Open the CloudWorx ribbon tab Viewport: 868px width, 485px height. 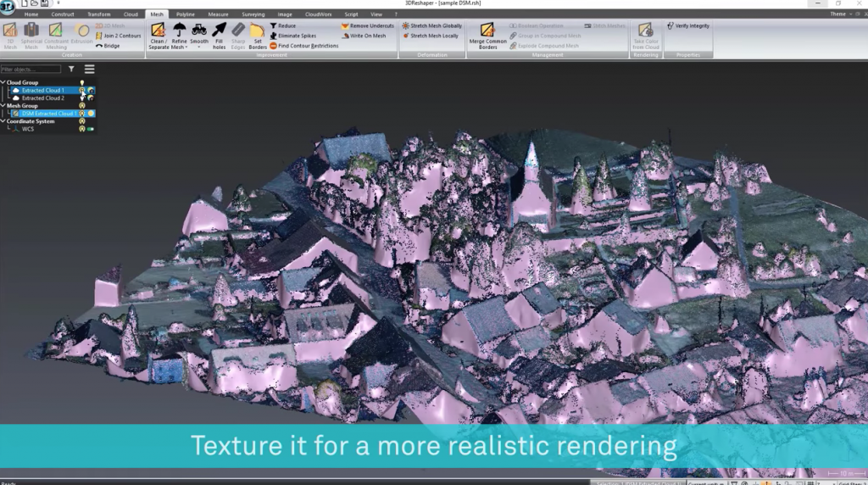tap(319, 14)
